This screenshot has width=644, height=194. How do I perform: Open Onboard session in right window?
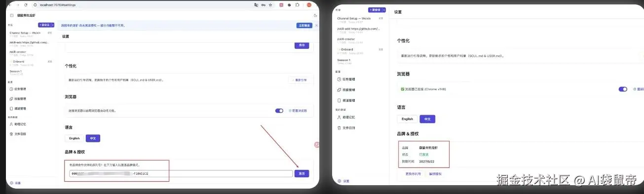(360, 51)
